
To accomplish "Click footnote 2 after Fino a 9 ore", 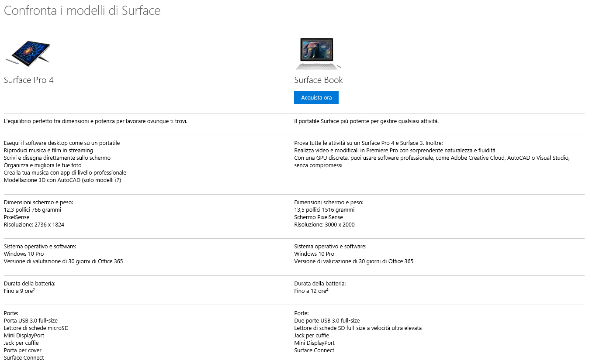I will click(34, 289).
